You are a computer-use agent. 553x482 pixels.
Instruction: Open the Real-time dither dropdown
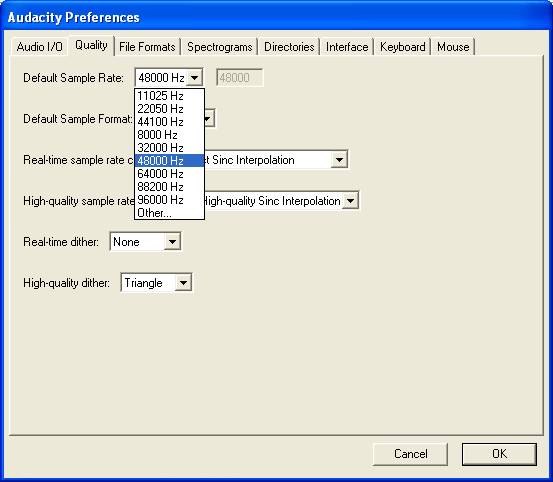click(x=145, y=242)
